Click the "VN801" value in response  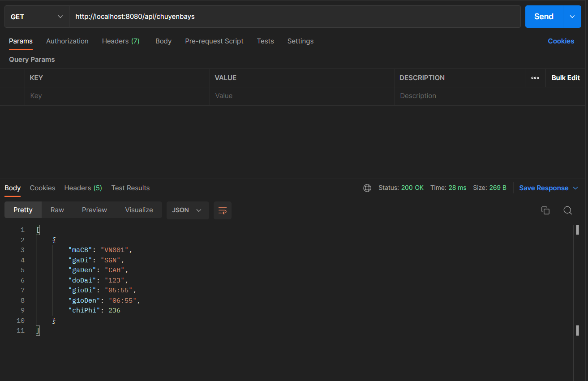tap(115, 250)
